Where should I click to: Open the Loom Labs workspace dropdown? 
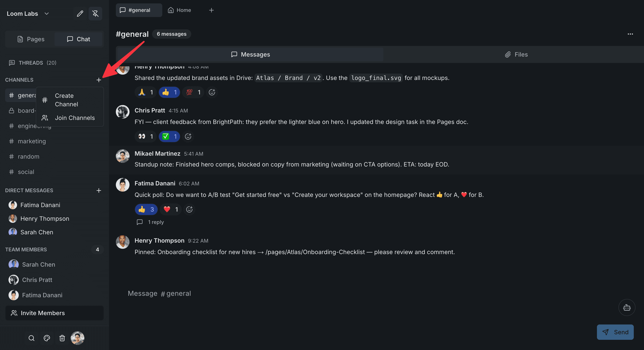(27, 14)
